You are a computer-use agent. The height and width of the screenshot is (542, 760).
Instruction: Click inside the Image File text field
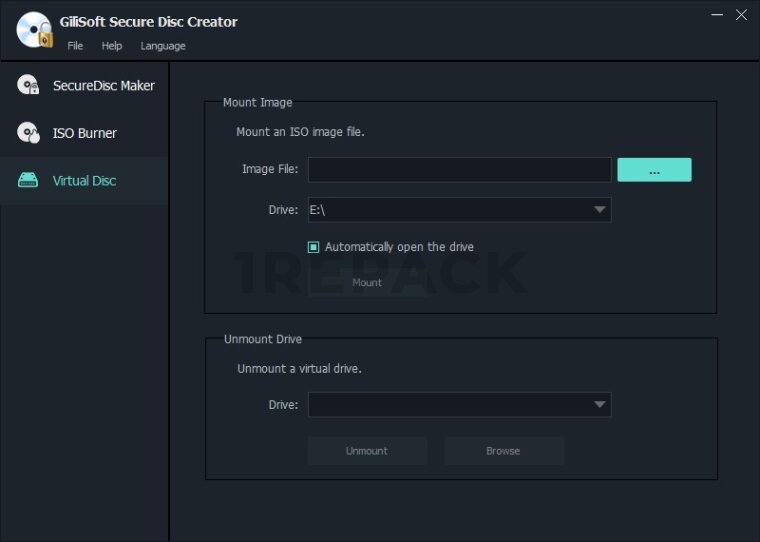tap(459, 170)
